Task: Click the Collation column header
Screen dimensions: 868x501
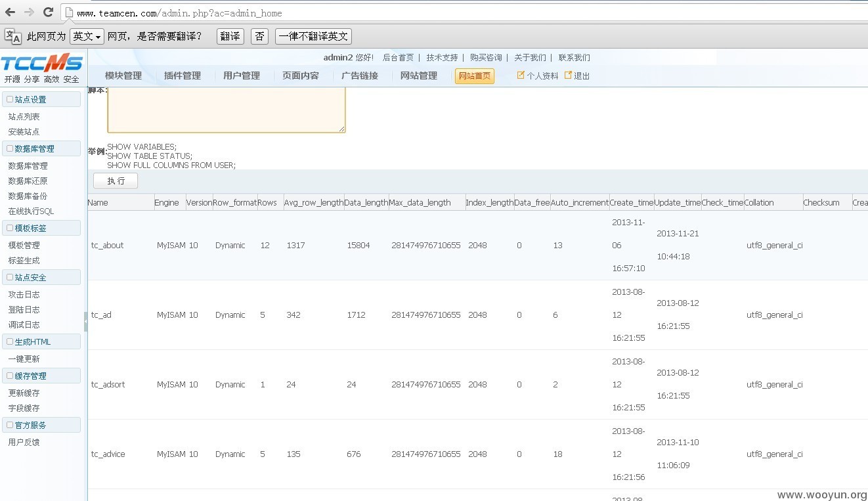Action: (x=759, y=203)
